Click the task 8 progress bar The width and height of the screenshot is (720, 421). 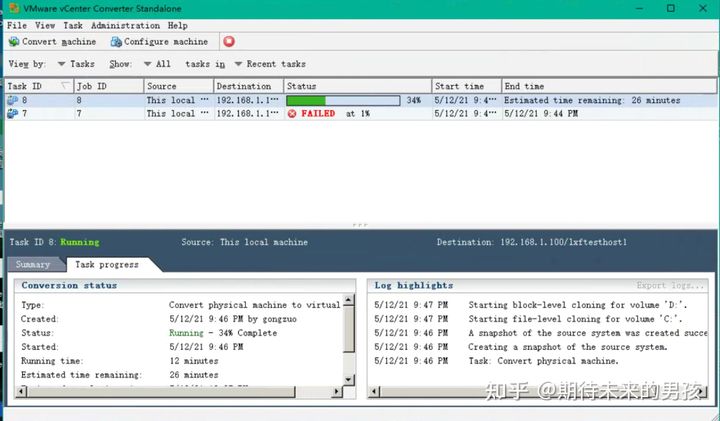pyautogui.click(x=343, y=100)
